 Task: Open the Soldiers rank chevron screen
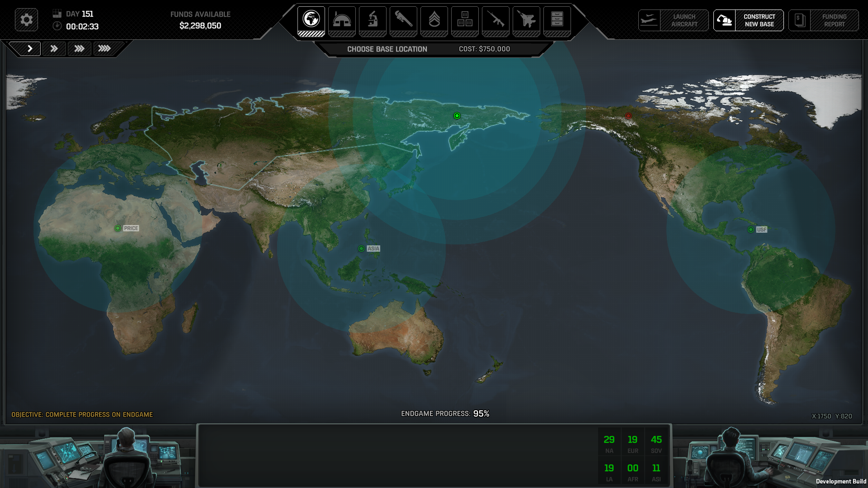coord(434,21)
